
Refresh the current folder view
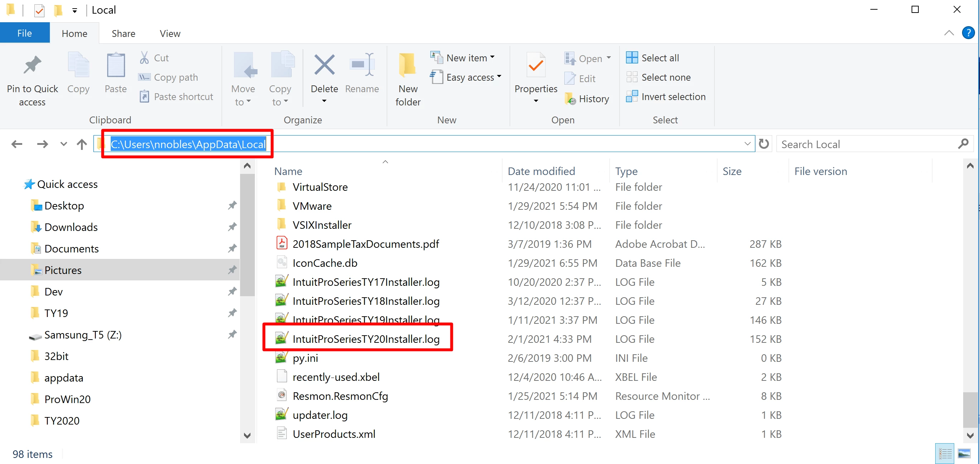[764, 144]
